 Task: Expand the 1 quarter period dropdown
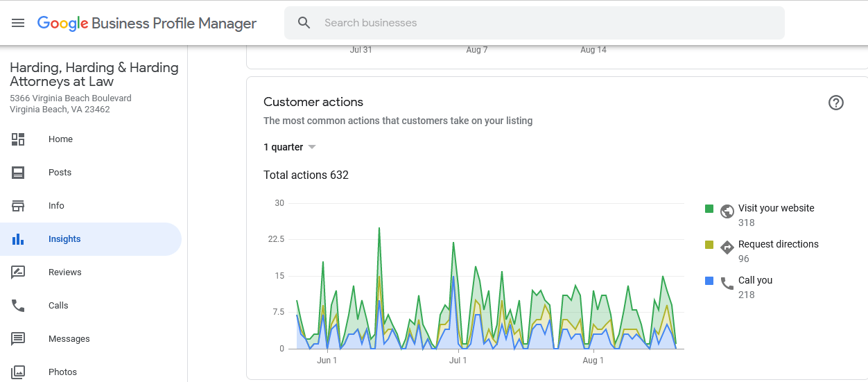tap(290, 147)
